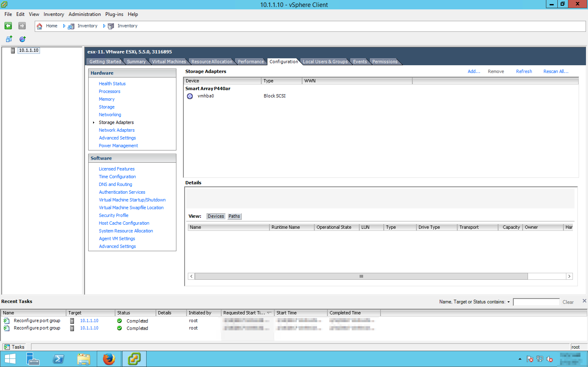Select the 10.1.1.10 host in the inventory tree

coord(28,50)
